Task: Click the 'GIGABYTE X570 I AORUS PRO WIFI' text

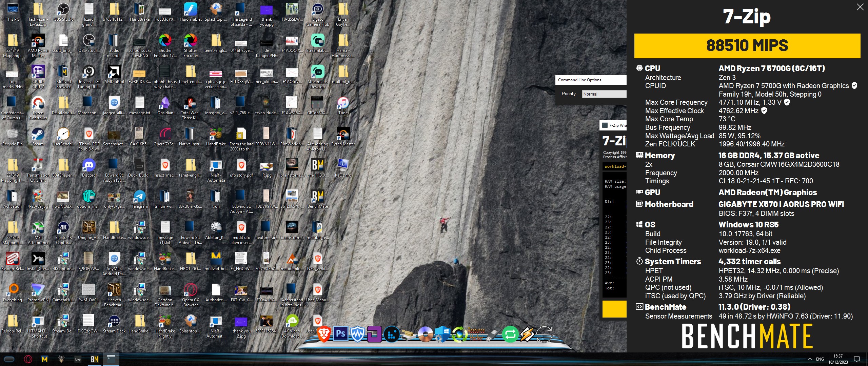Action: [x=781, y=204]
